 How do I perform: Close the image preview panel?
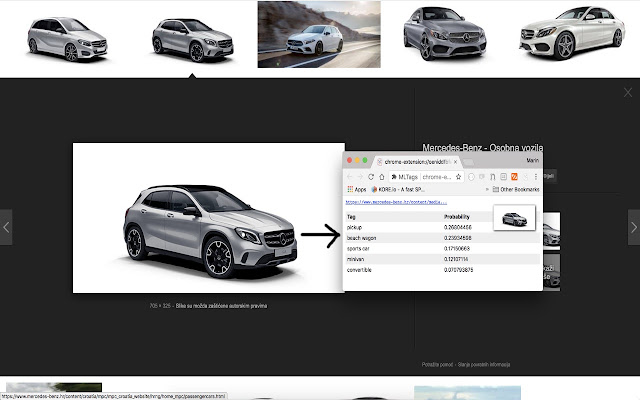click(628, 93)
